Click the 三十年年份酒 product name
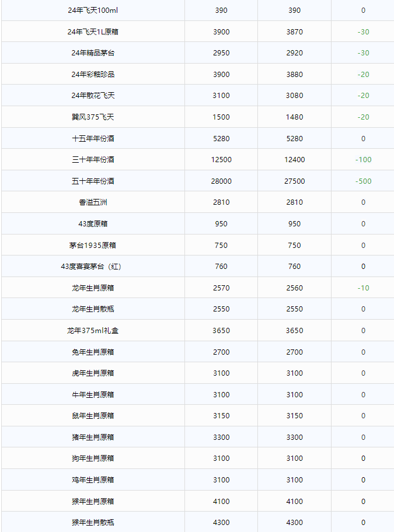The width and height of the screenshot is (394, 532). tap(93, 159)
